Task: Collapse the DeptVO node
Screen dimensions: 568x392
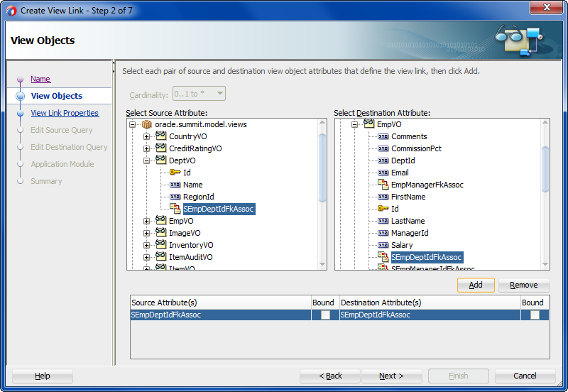Action: 146,160
